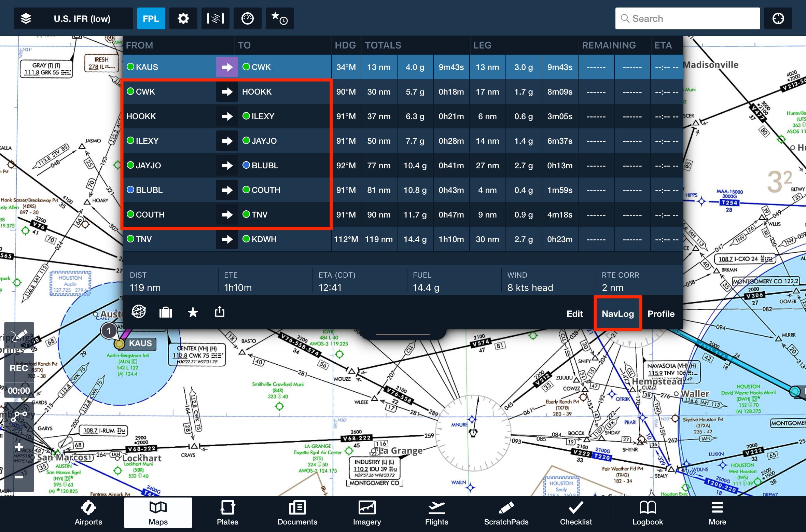The height and width of the screenshot is (532, 806).
Task: Center map on current location crosshair
Action: [x=778, y=18]
